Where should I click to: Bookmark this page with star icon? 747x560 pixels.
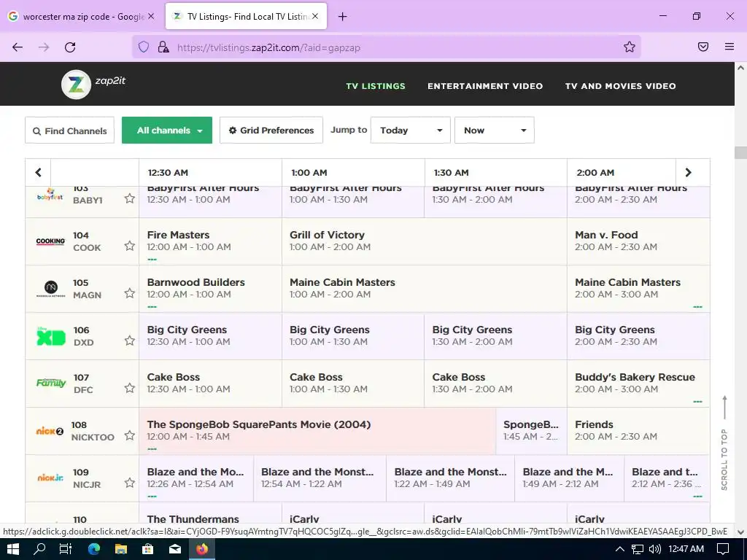630,47
